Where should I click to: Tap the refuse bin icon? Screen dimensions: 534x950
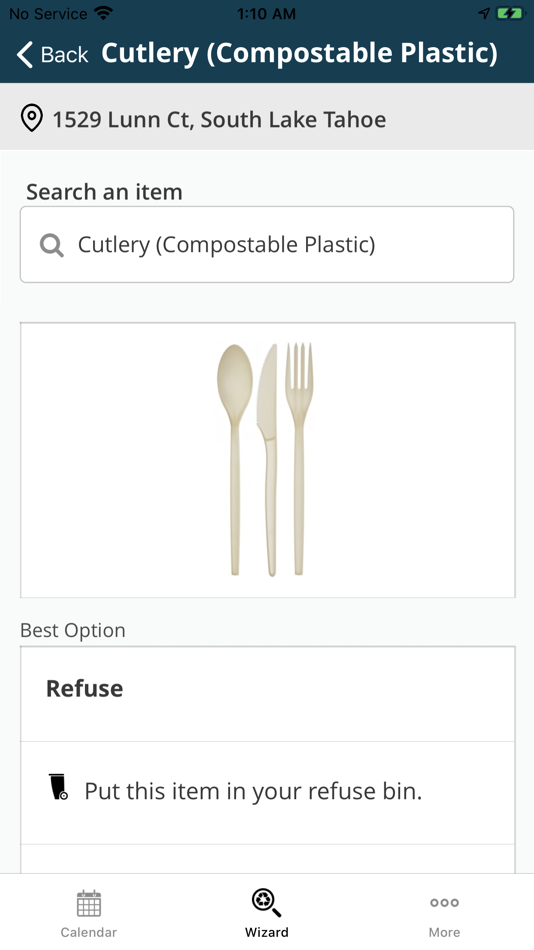pyautogui.click(x=58, y=787)
